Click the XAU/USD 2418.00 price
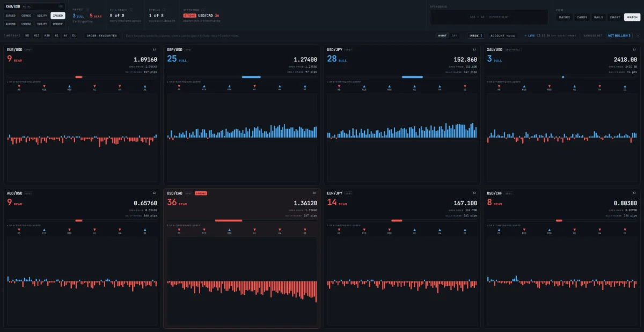 point(625,60)
